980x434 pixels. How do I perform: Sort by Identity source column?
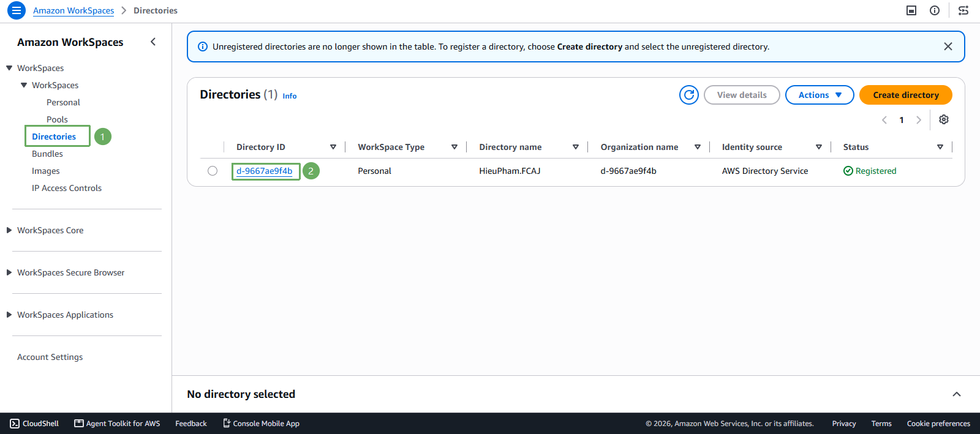tap(819, 147)
